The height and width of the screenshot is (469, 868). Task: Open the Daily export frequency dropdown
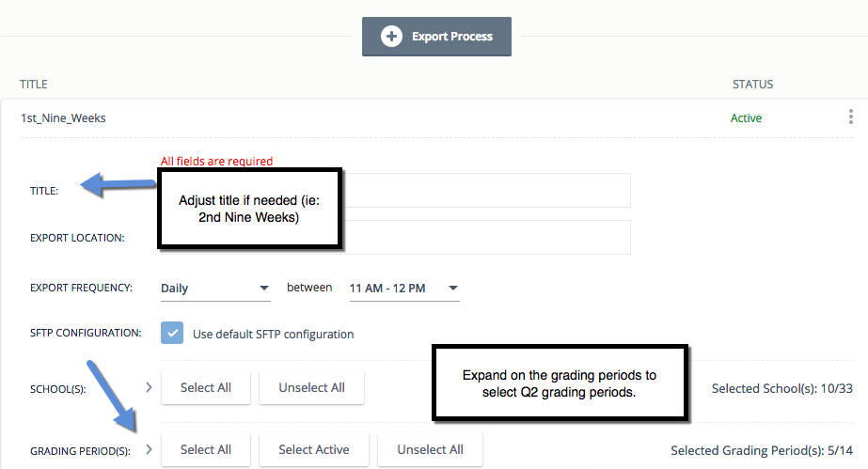coord(215,289)
